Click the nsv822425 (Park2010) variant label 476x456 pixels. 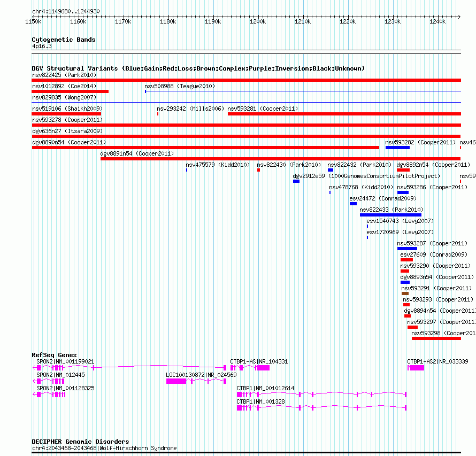point(64,75)
